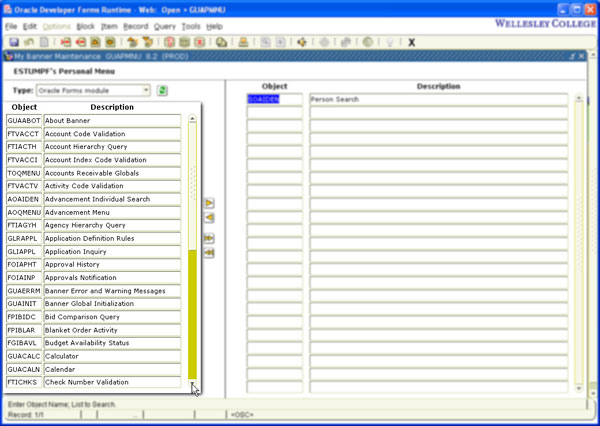Click the black X Exit toolbar icon

coord(411,42)
